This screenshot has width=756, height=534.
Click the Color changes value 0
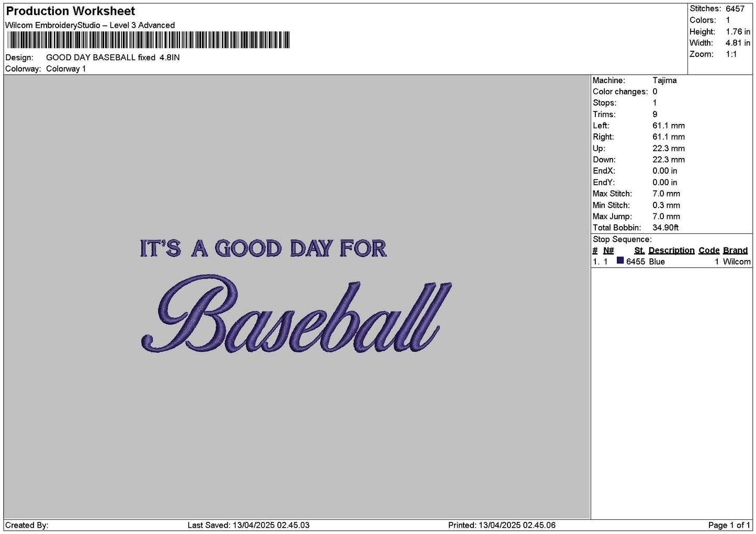(655, 92)
